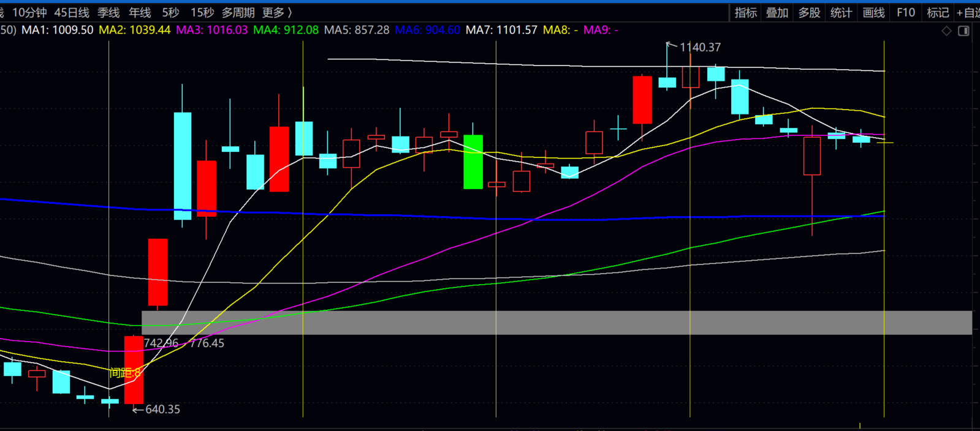Switch chart to 季线 period
The width and height of the screenshot is (980, 431).
[x=108, y=13]
